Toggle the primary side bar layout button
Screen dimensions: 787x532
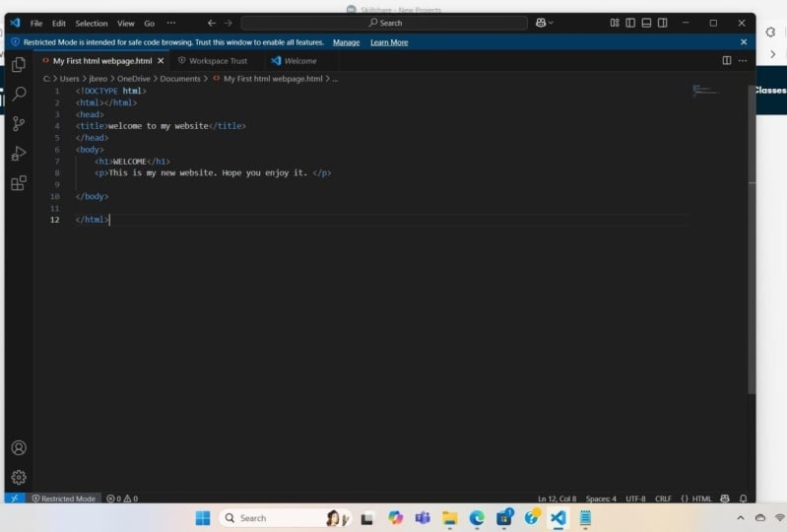pyautogui.click(x=630, y=23)
